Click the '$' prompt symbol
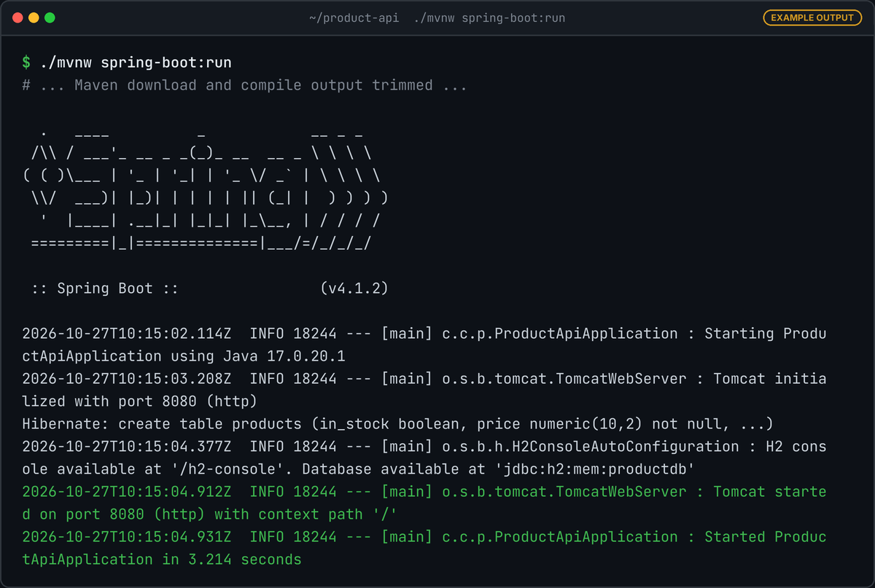The width and height of the screenshot is (875, 588). pyautogui.click(x=26, y=63)
